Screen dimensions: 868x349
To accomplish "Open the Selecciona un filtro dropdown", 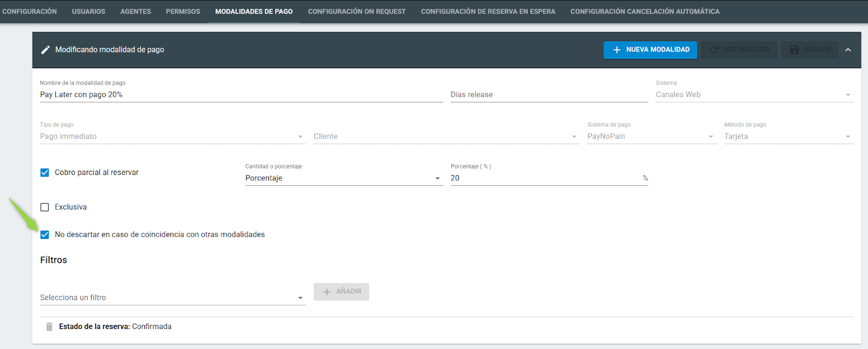I will click(173, 298).
